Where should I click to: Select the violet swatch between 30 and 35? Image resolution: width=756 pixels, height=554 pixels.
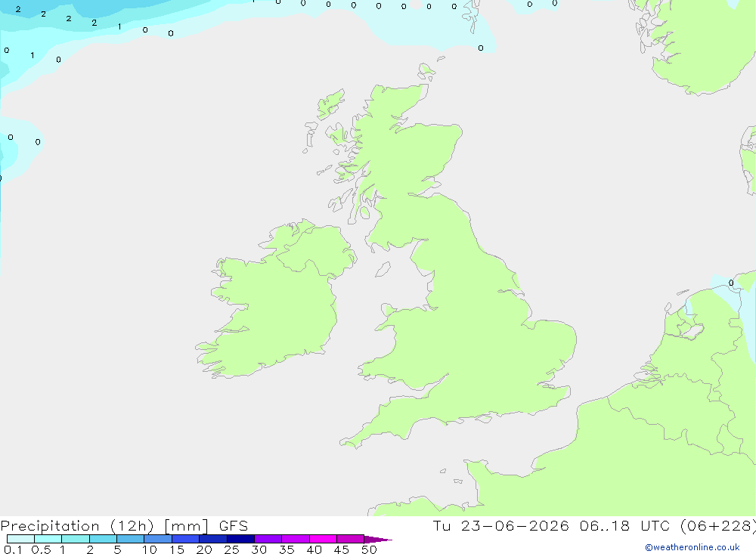(x=268, y=539)
